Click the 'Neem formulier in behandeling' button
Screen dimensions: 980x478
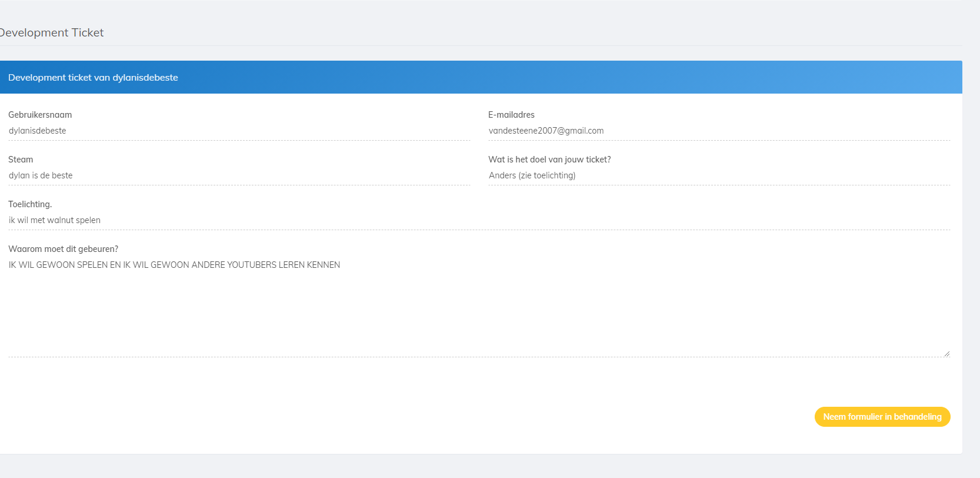tap(882, 417)
